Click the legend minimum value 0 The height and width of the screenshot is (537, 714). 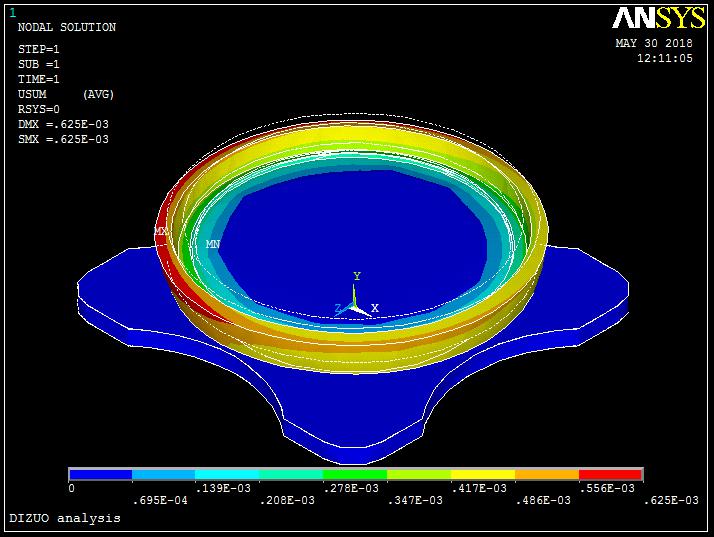point(71,488)
